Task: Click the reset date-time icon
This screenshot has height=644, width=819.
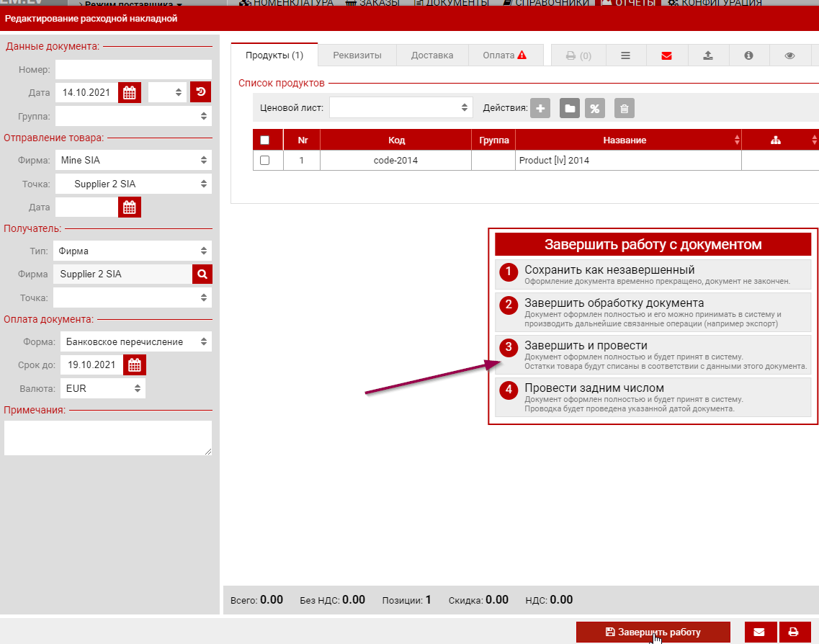Action: (x=201, y=92)
